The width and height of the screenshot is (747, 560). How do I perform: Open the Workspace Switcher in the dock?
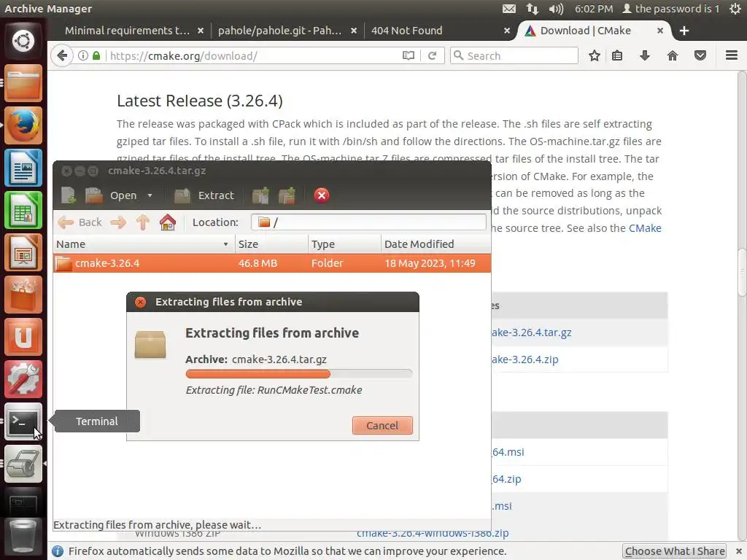(23, 502)
